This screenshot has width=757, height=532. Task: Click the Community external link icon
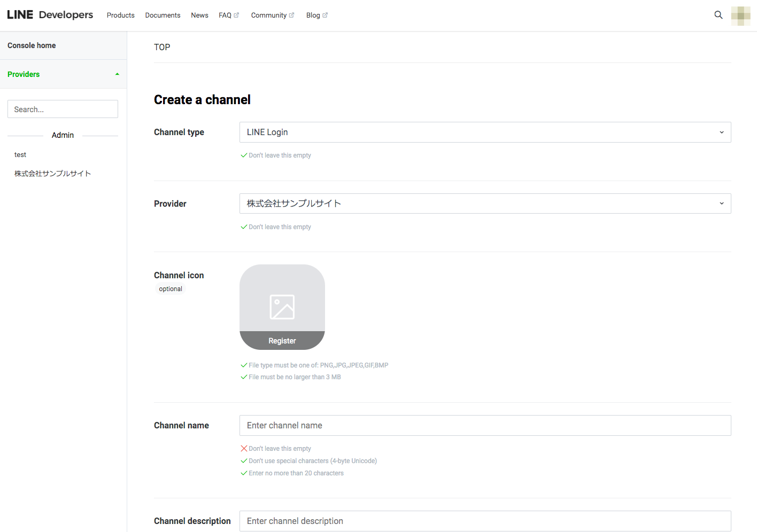291,15
